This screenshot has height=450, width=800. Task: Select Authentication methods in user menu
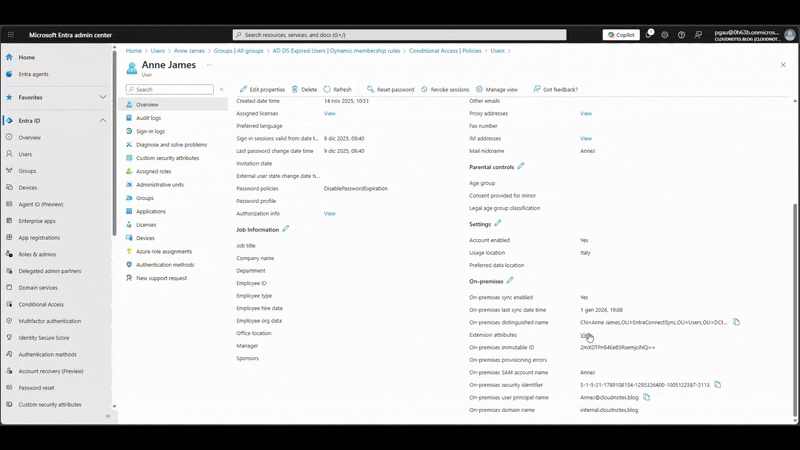click(x=165, y=265)
